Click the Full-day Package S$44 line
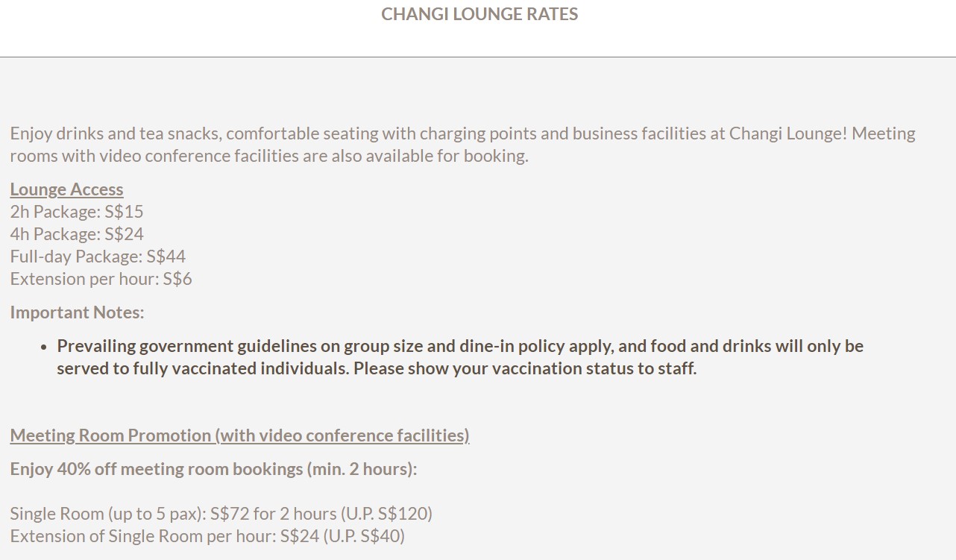The height and width of the screenshot is (560, 956). tap(98, 257)
